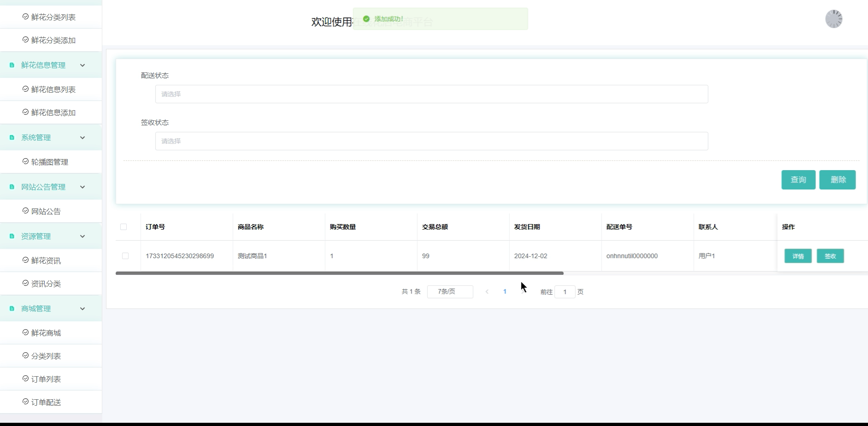
Task: Click the 商城管理 section icon
Action: tap(12, 308)
